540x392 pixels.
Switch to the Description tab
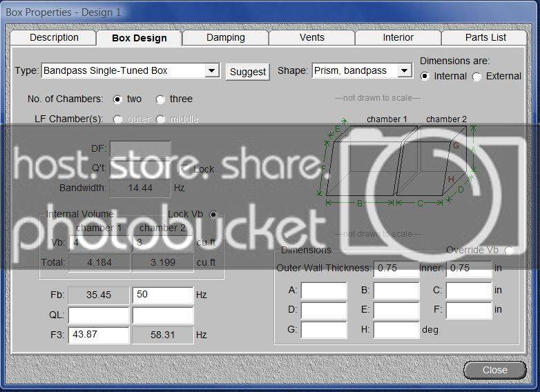(53, 37)
